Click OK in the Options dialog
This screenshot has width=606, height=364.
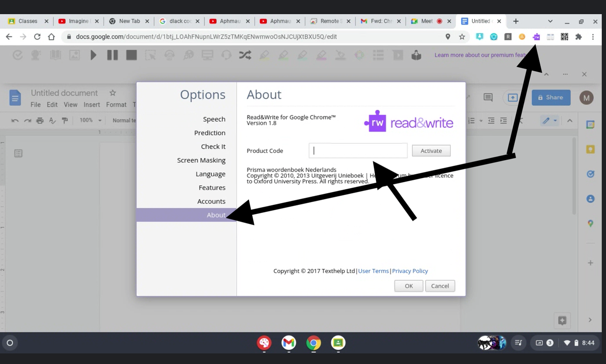(409, 286)
